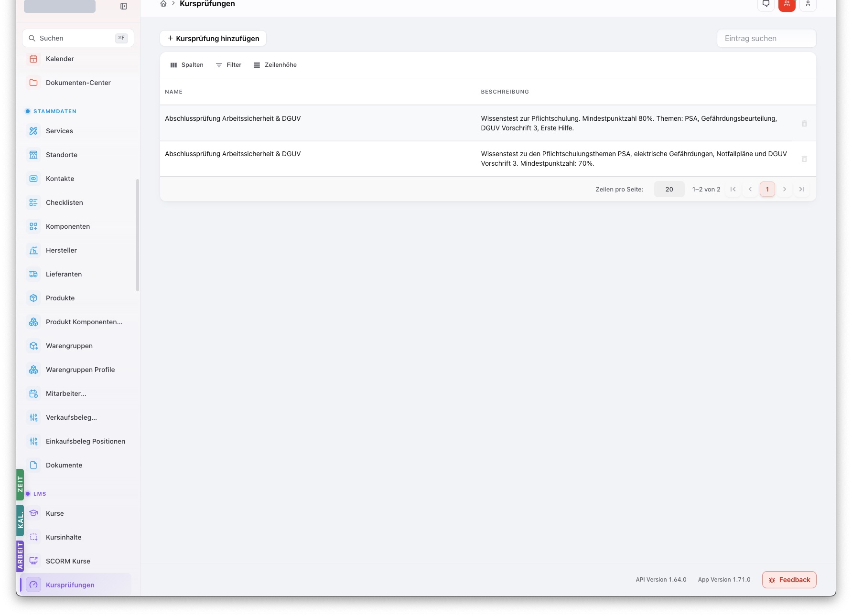The height and width of the screenshot is (616, 852).
Task: Click the description mentioning 'Mindestpunktzahl: 70%'
Action: (x=634, y=159)
